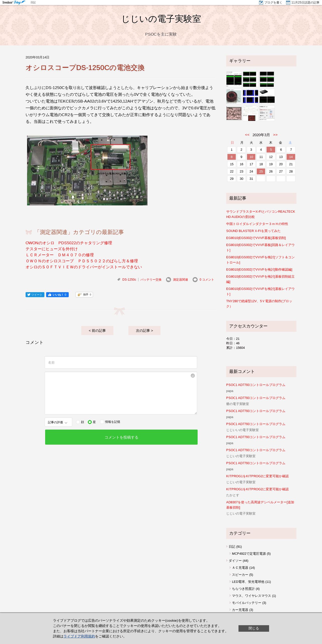Click the 日記 link in top bar
The height and width of the screenshot is (644, 322).
(x=33, y=3)
